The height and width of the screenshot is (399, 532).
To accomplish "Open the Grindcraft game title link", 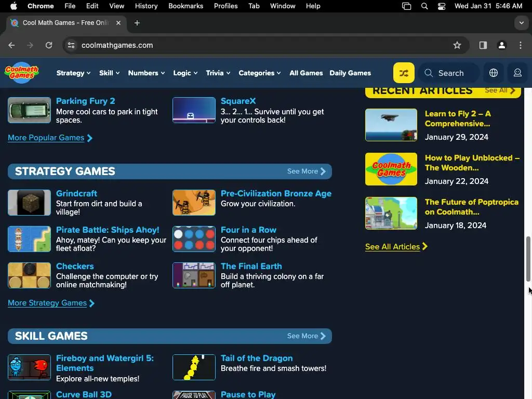I will [76, 193].
